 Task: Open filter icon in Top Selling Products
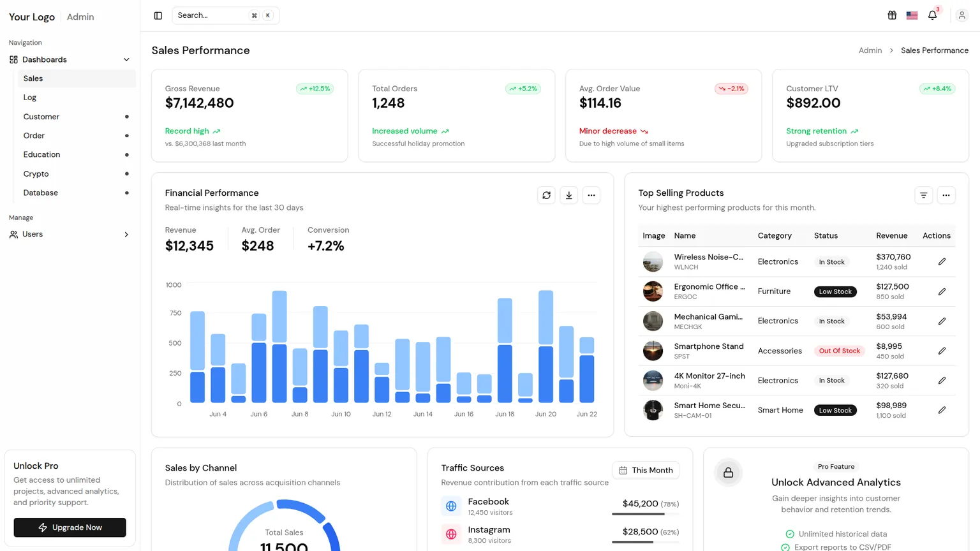click(923, 195)
